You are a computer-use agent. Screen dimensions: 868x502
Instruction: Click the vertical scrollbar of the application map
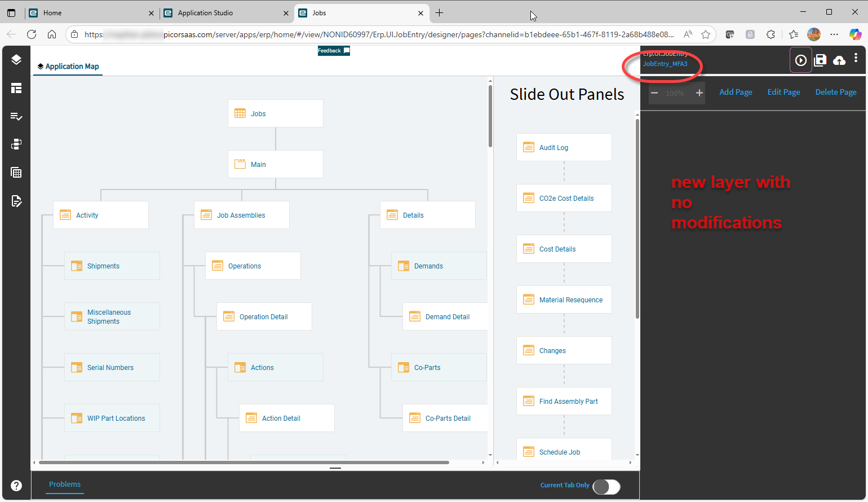pyautogui.click(x=490, y=116)
